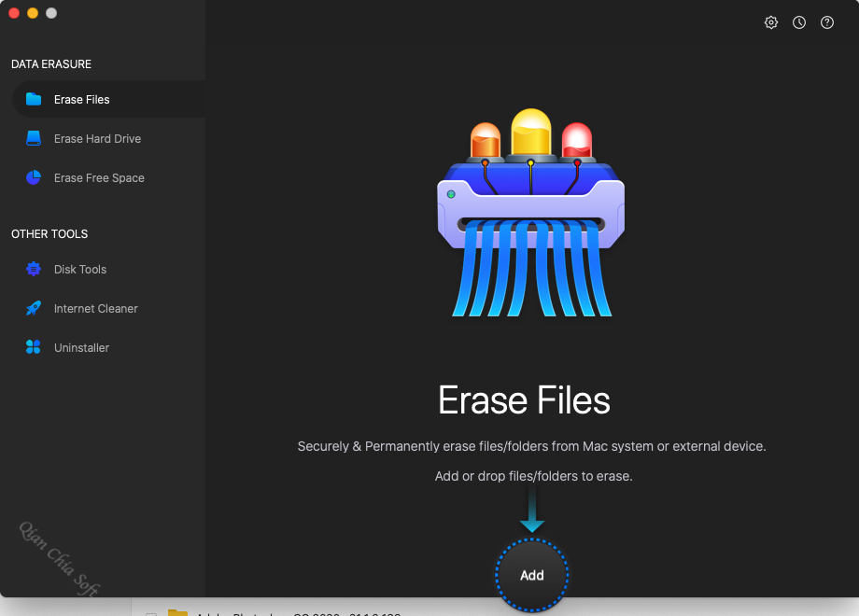This screenshot has width=859, height=616.
Task: Click the Erase Files folder icon
Action: pos(34,99)
